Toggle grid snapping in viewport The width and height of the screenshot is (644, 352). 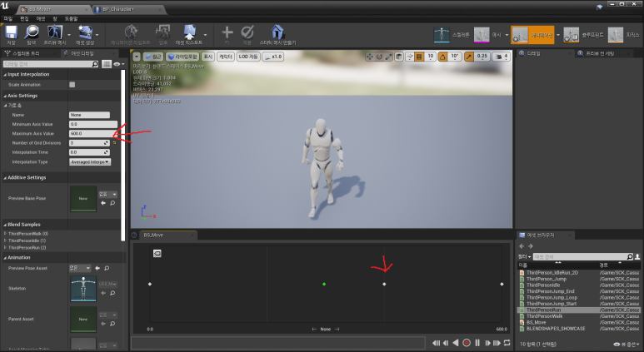[419, 57]
